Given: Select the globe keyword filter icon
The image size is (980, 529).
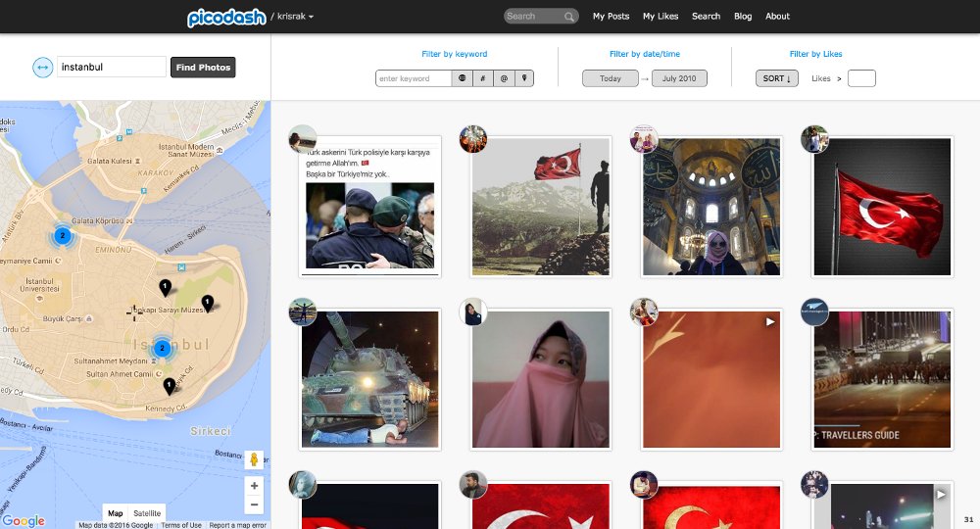Looking at the screenshot, I should coord(462,78).
